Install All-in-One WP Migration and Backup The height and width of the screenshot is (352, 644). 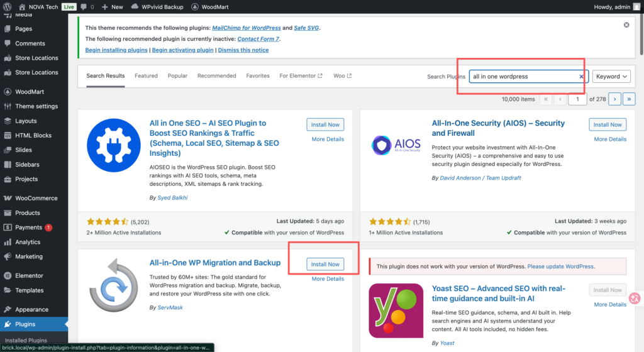click(325, 264)
